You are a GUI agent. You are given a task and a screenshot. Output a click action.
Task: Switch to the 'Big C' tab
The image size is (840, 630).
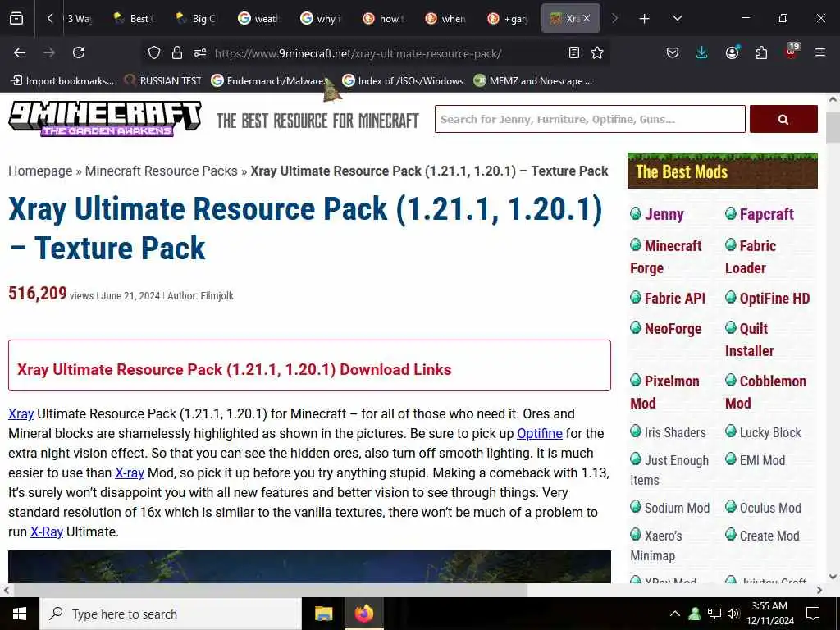click(197, 18)
